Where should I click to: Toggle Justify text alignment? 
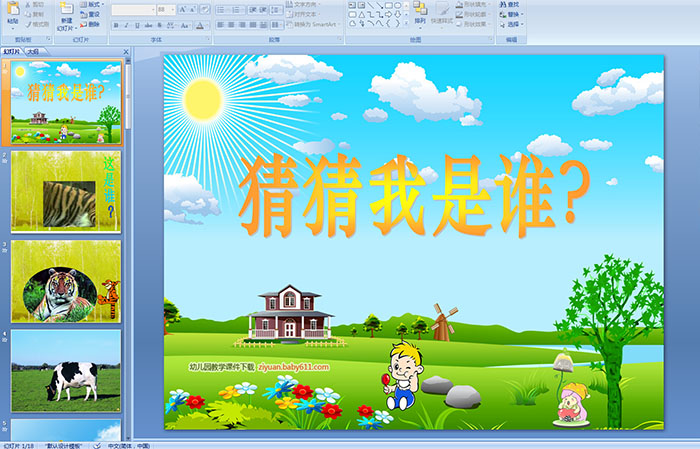[253, 25]
